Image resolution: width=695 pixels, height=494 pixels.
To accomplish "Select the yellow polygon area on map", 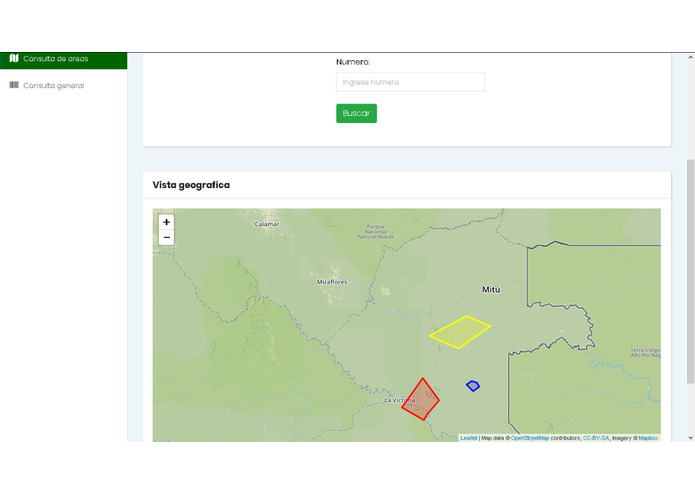I will pyautogui.click(x=460, y=332).
